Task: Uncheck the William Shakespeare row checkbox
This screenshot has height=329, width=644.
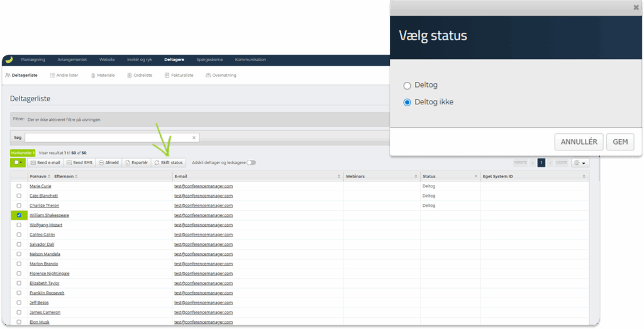Action: [19, 215]
